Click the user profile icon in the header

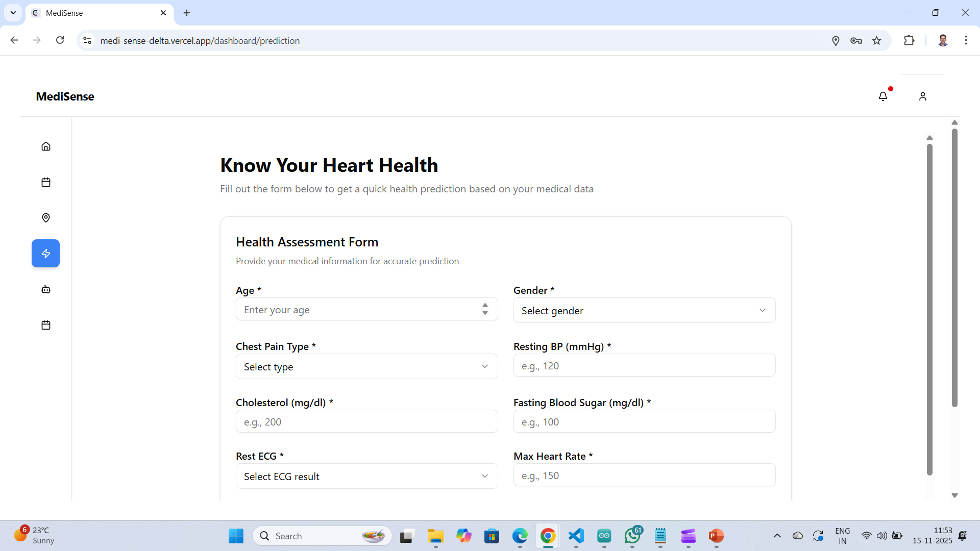coord(922,96)
